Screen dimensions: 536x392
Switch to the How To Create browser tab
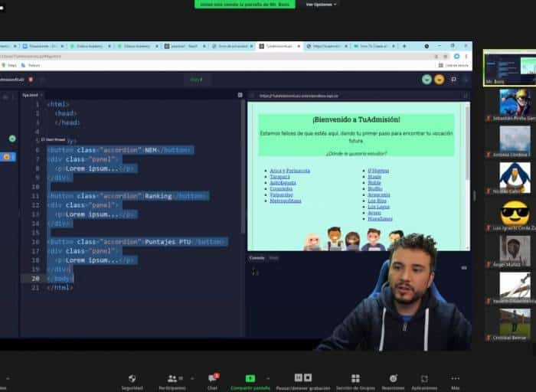374,46
